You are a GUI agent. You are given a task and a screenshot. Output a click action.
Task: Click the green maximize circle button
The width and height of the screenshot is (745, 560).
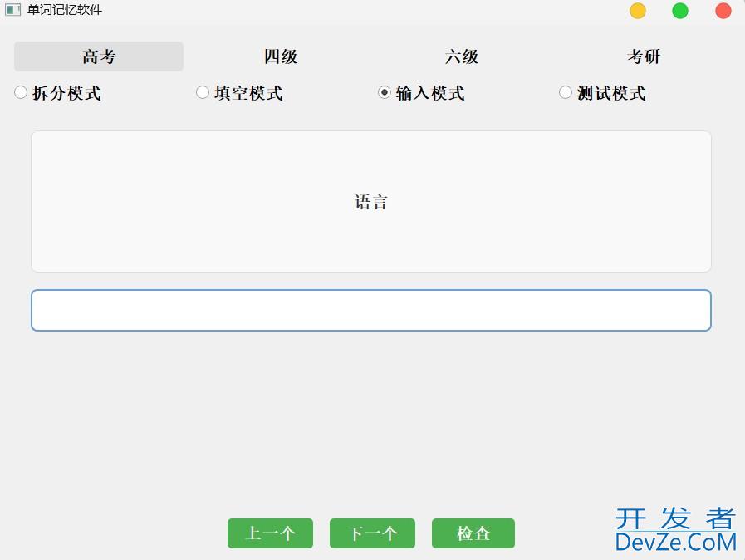point(680,11)
